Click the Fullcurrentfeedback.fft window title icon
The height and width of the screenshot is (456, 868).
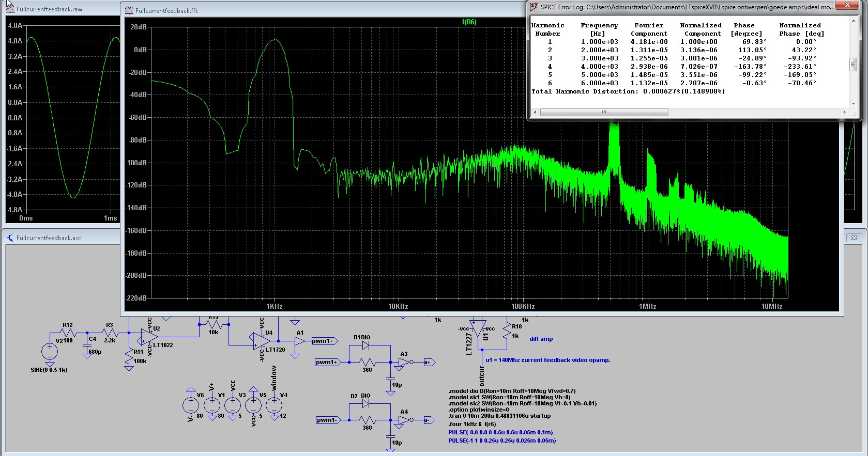click(x=129, y=10)
